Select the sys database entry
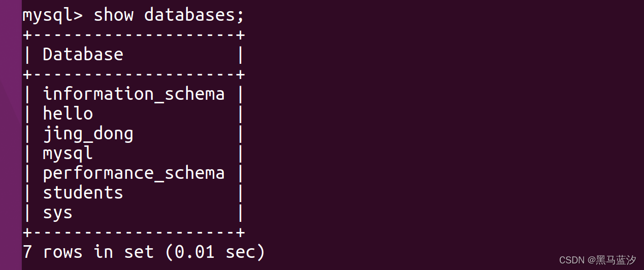The image size is (644, 270). [x=58, y=213]
